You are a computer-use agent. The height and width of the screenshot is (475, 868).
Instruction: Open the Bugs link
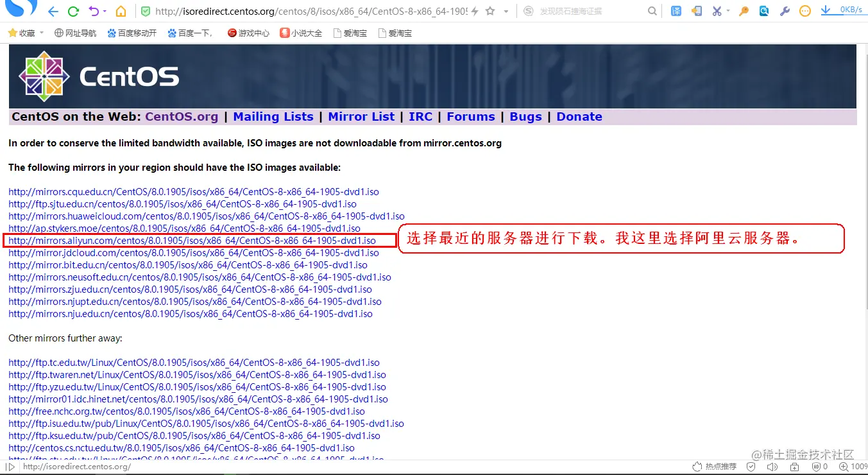tap(525, 117)
